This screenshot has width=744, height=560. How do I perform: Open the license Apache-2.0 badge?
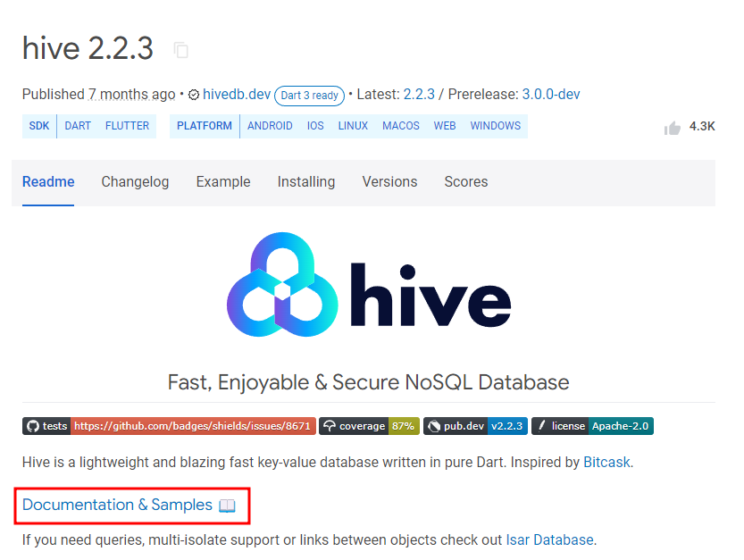[x=593, y=426]
